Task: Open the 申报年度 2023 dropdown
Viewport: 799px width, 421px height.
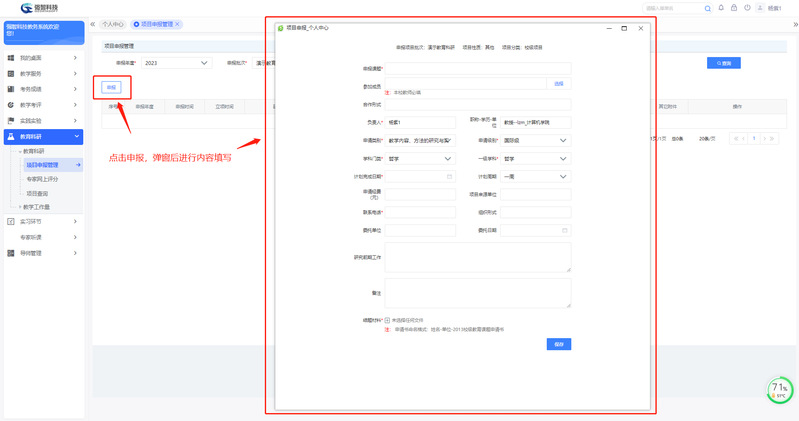Action: 177,63
